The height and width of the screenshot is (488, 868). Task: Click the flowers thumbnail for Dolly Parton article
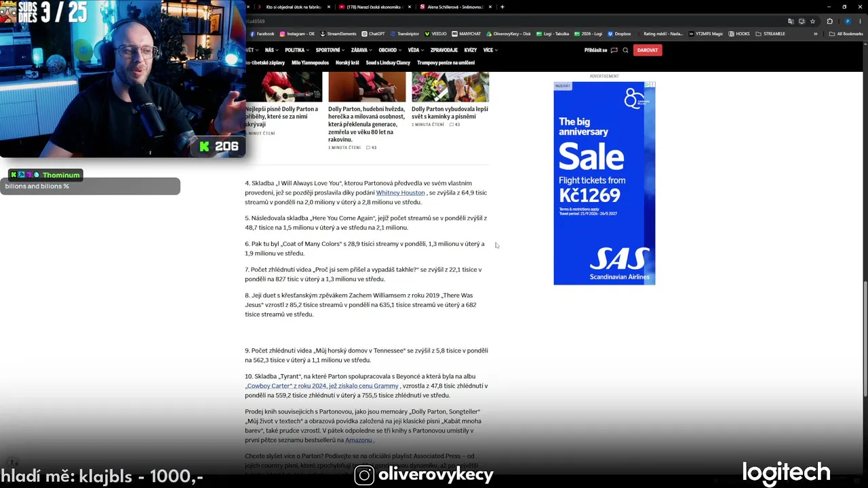click(x=450, y=87)
